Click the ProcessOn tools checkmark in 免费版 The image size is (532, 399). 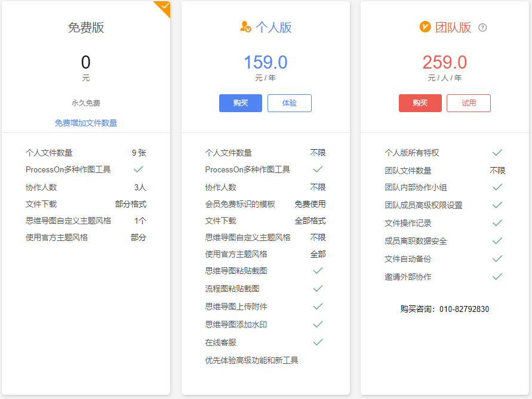pos(139,169)
